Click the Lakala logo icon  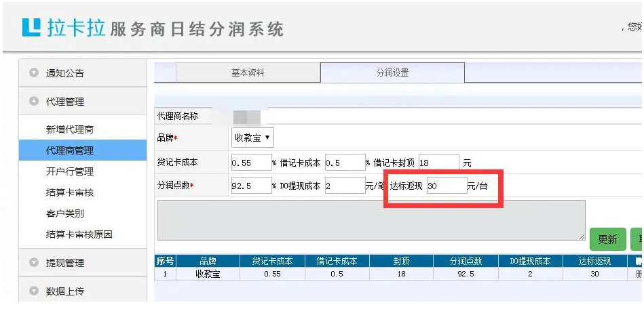32,27
